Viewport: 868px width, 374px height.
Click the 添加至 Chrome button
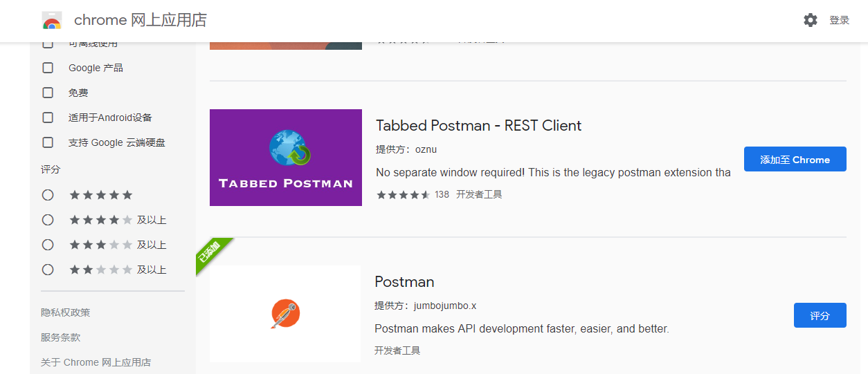[x=795, y=159]
